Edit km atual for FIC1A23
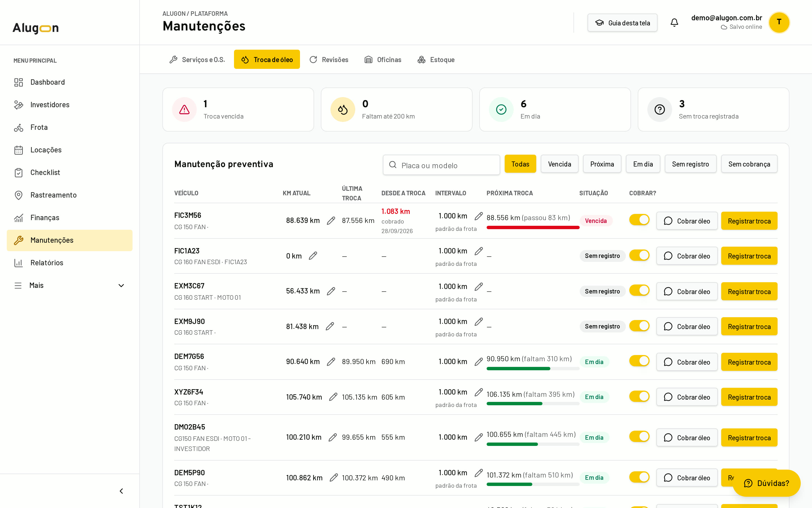This screenshot has height=508, width=812. [313, 256]
